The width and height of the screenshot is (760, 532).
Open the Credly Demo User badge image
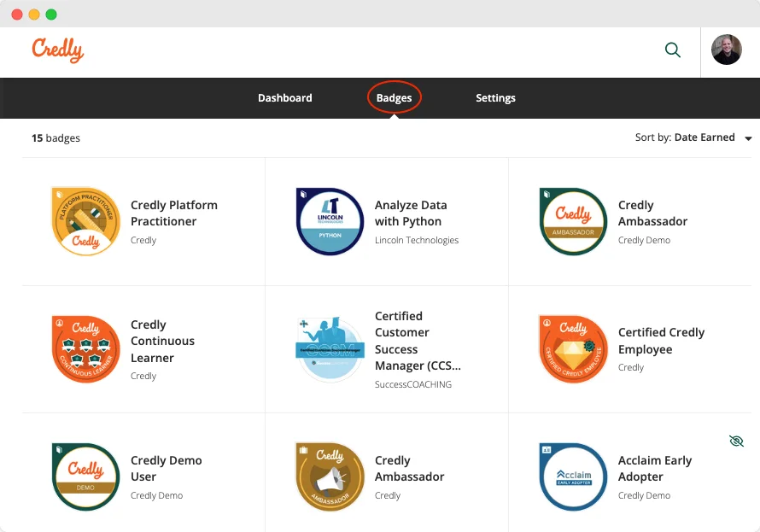tap(85, 476)
